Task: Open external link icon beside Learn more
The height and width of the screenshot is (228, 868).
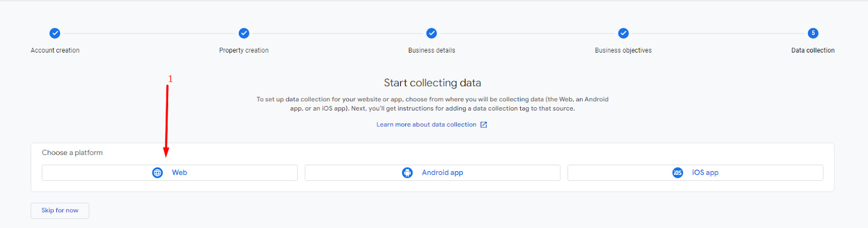Action: (483, 125)
